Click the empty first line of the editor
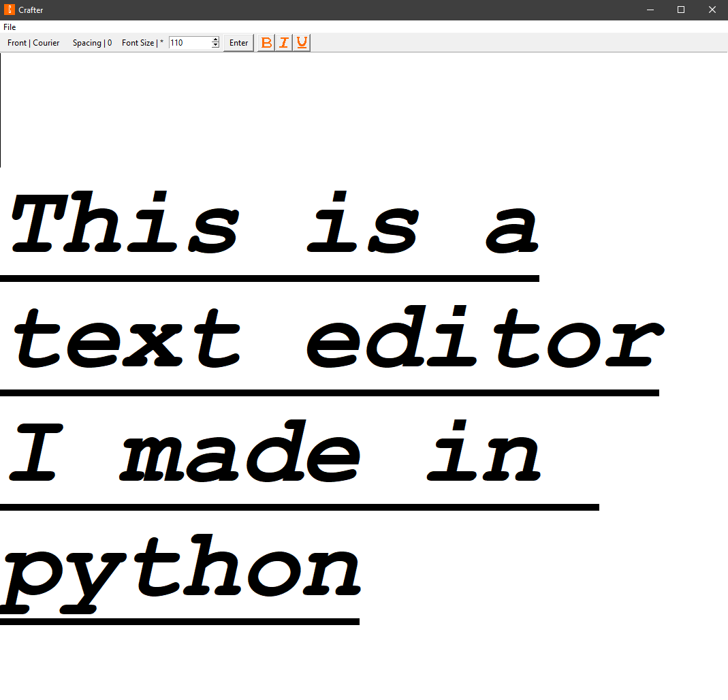The image size is (728, 700). pos(364,110)
